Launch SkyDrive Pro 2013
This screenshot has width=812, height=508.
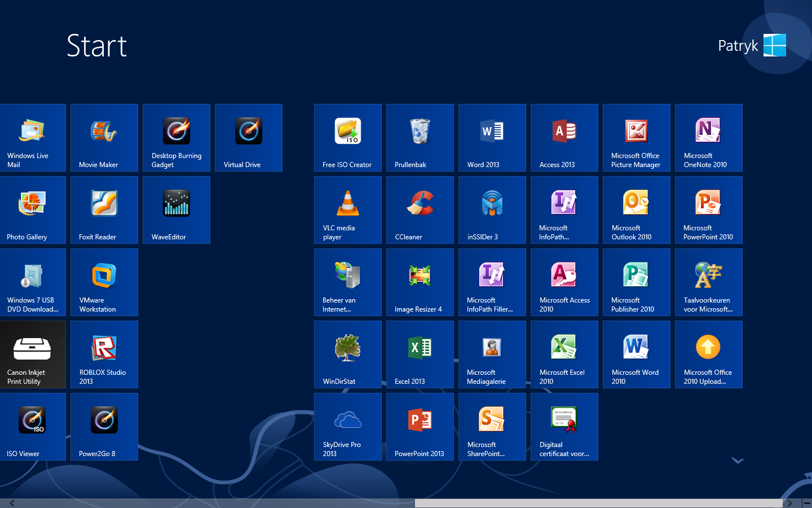tap(348, 427)
